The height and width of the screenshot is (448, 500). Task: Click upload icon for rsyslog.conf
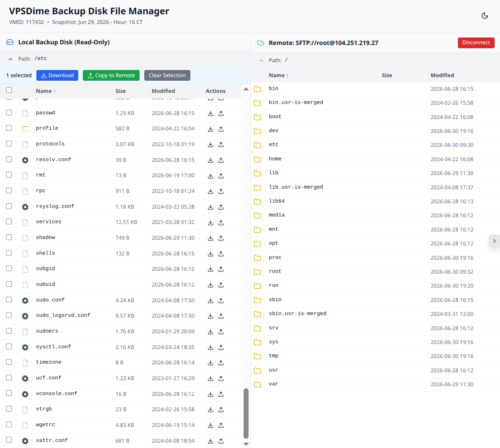pos(221,207)
